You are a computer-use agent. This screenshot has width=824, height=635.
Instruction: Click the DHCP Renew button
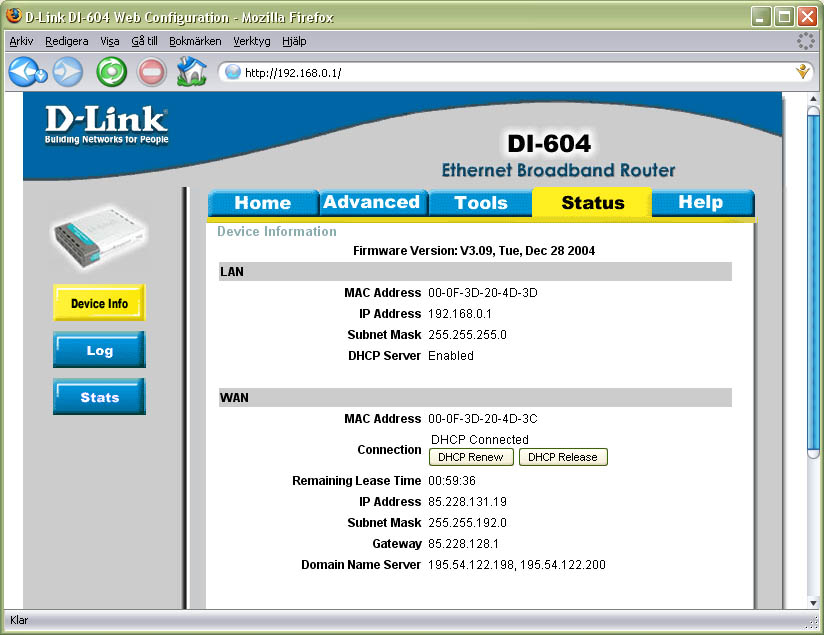click(x=471, y=457)
